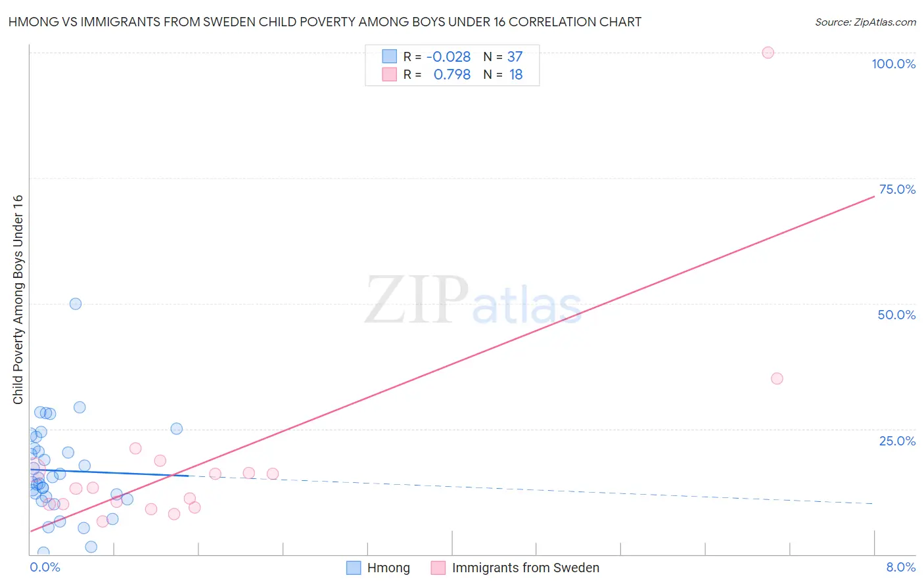The height and width of the screenshot is (586, 924).
Task: Click the y-axis title Child Poverty Among Boys
Action: tap(18, 300)
